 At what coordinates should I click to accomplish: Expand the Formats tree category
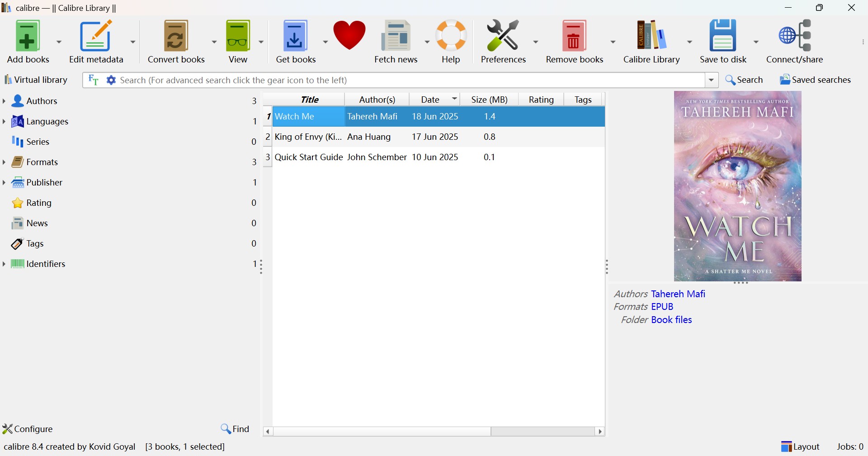pyautogui.click(x=4, y=162)
